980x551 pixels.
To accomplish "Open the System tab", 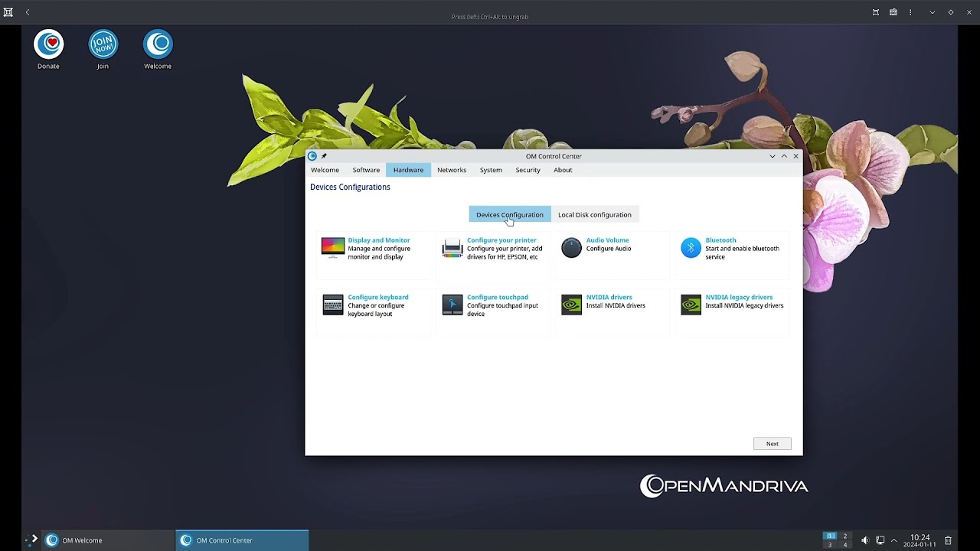I will coord(491,170).
